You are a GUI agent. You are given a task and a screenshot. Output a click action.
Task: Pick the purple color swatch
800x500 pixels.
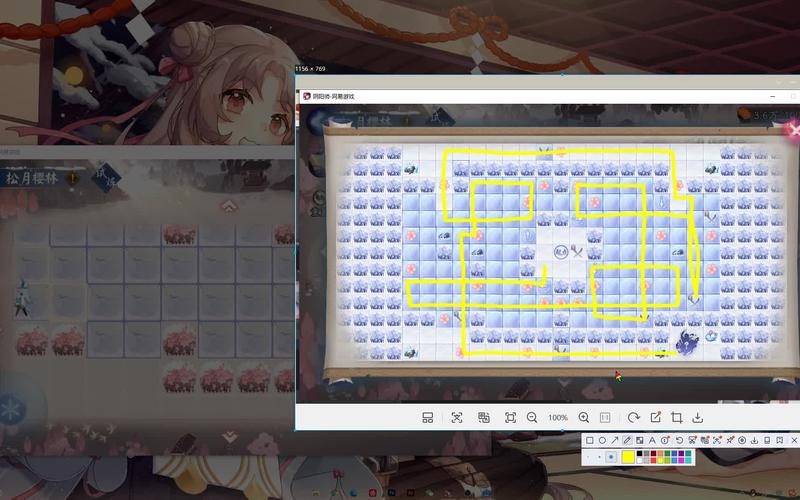pos(681,453)
